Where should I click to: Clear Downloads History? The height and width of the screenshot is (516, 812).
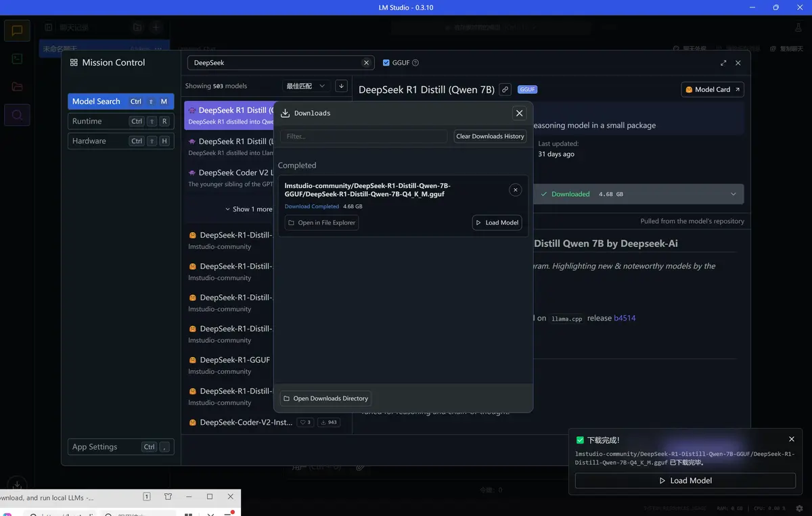(x=490, y=136)
